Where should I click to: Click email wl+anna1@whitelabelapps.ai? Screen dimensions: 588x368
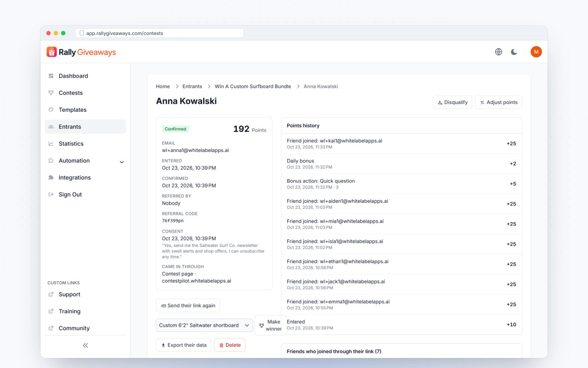click(195, 150)
